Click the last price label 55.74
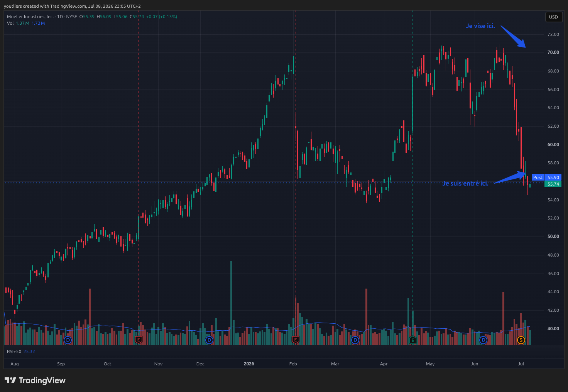Screen dimensions: 568x392 [553, 184]
